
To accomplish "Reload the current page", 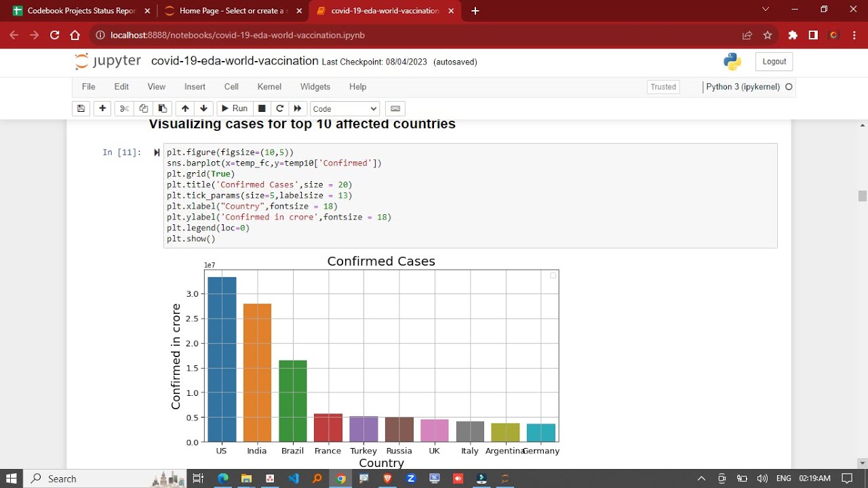I will point(55,35).
